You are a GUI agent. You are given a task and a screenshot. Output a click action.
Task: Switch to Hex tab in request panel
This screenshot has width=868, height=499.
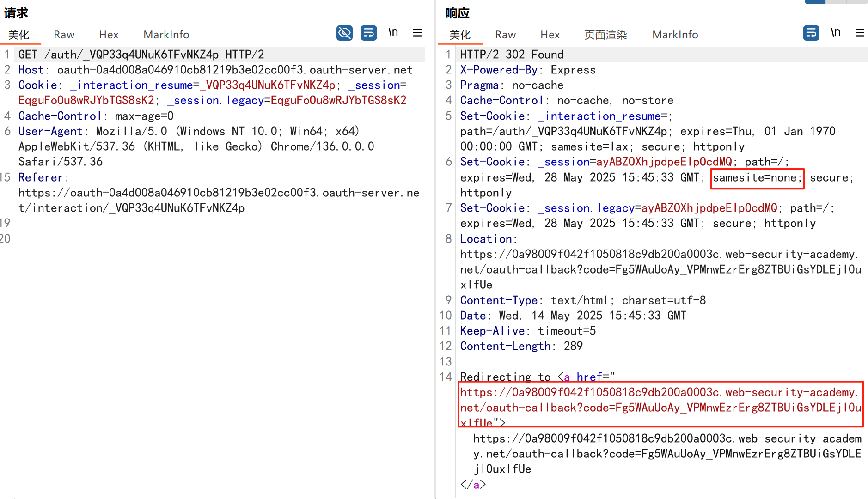[109, 35]
